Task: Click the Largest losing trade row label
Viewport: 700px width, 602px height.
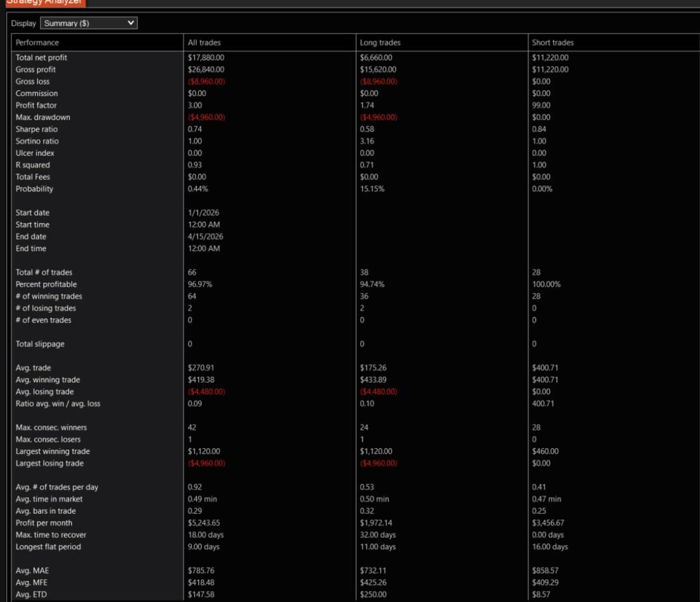Action: point(50,463)
